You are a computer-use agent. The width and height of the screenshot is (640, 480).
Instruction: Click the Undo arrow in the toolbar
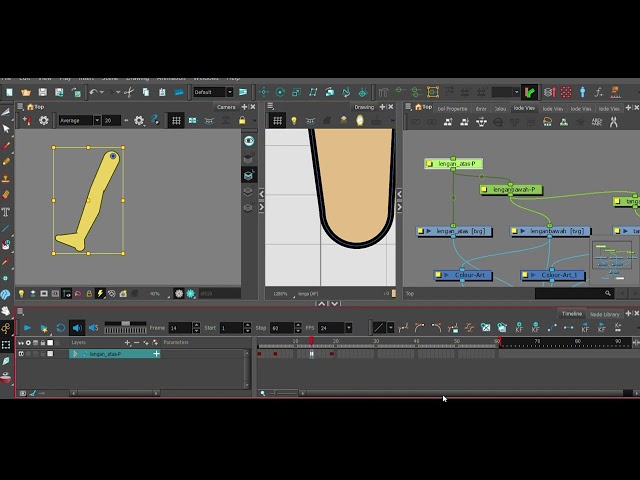(x=93, y=92)
